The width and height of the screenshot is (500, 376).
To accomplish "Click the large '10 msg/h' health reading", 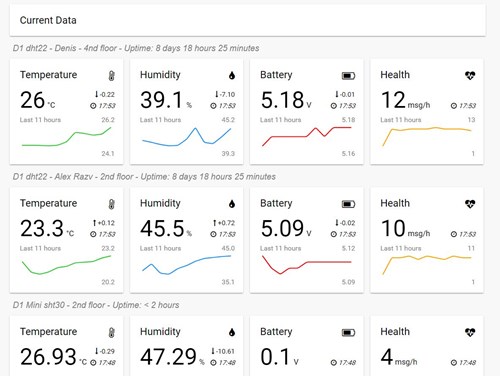I will tap(405, 229).
